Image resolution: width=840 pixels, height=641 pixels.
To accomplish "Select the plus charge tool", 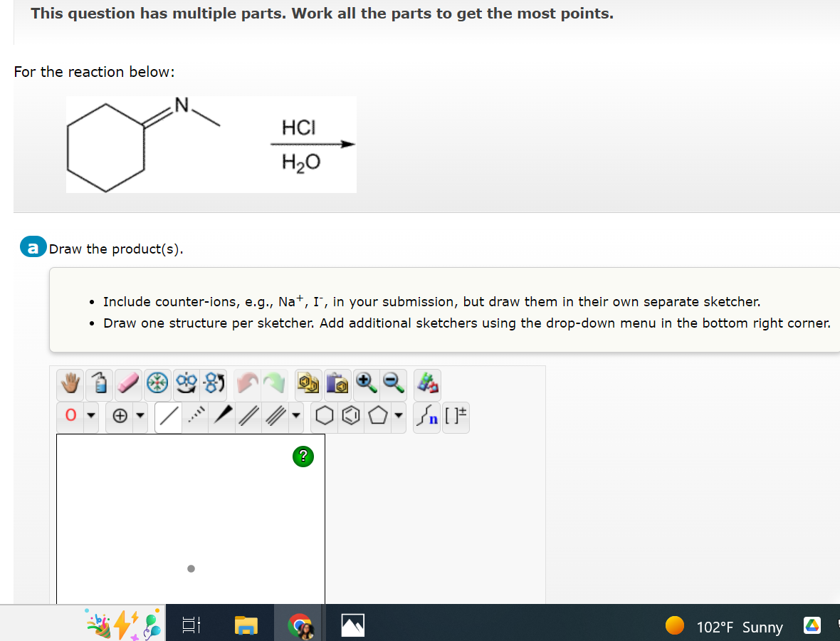I will pyautogui.click(x=120, y=416).
